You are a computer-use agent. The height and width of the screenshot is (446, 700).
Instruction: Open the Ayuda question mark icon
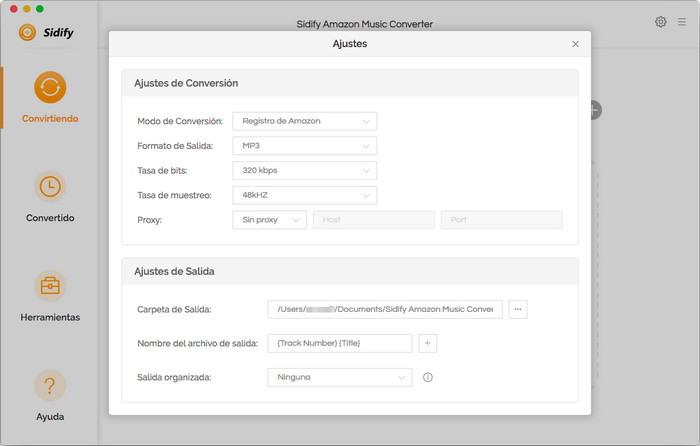(50, 385)
